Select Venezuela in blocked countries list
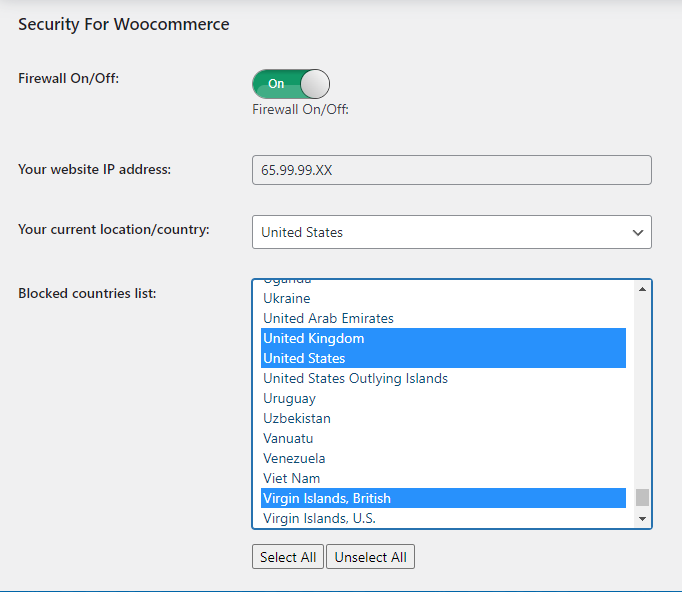The height and width of the screenshot is (592, 682). pos(294,458)
